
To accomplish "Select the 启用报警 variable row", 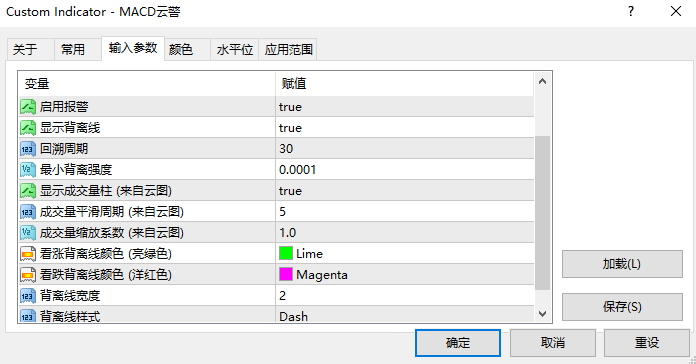I will [x=276, y=107].
